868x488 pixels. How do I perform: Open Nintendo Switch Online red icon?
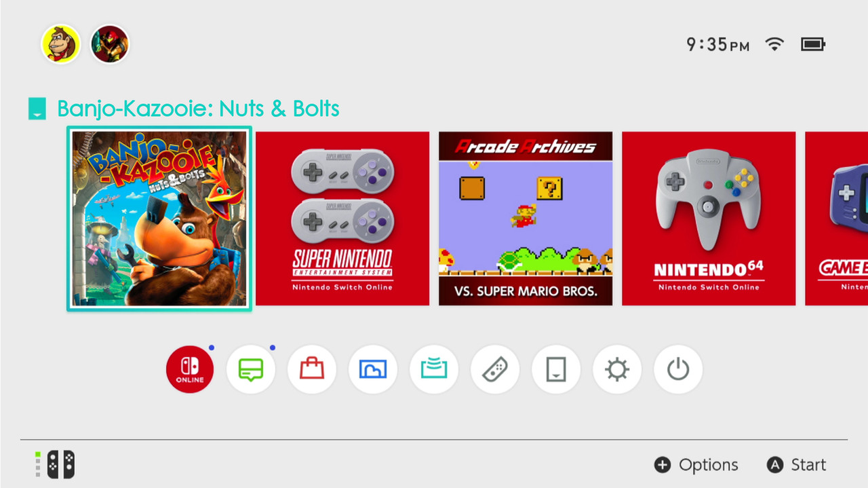190,370
